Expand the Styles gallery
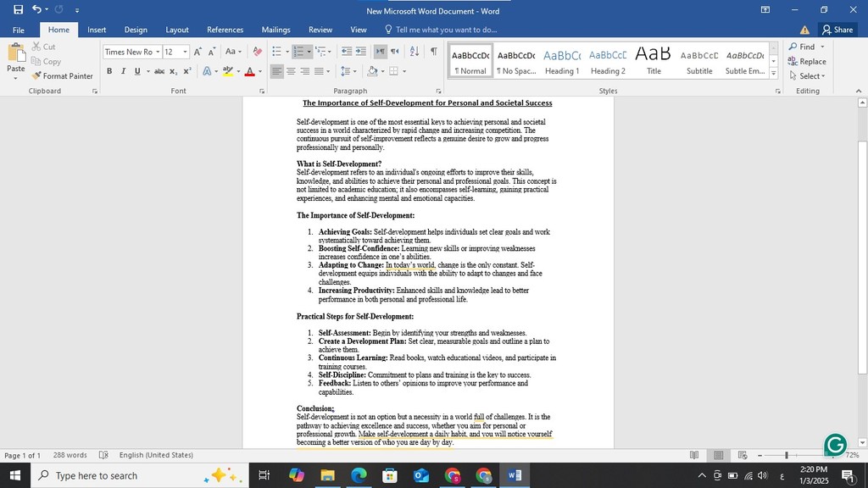Viewport: 868px width, 488px height. tap(774, 74)
